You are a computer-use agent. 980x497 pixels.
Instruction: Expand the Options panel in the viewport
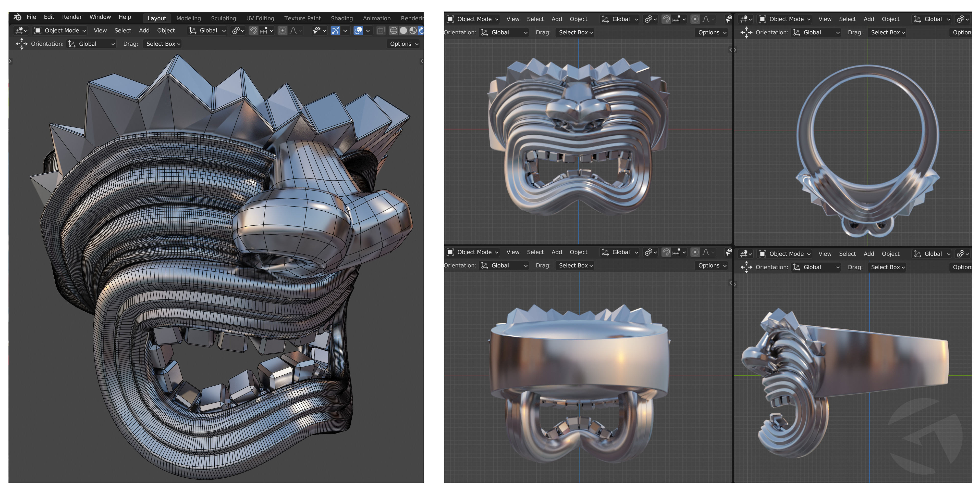click(403, 44)
